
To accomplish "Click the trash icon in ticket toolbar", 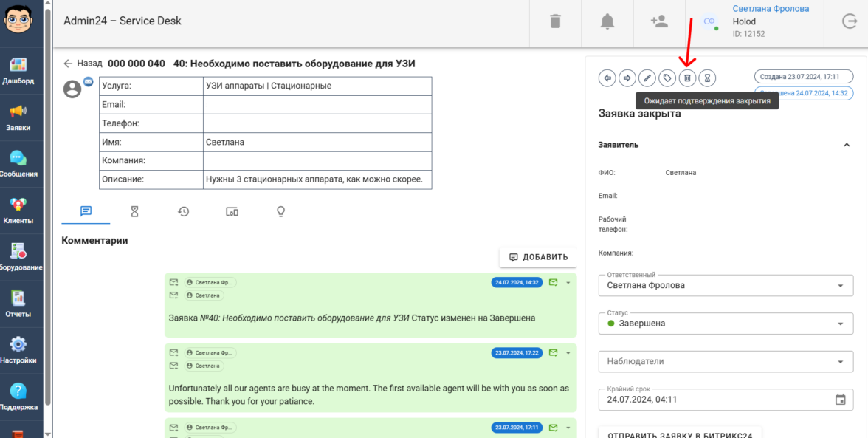I will pyautogui.click(x=687, y=78).
